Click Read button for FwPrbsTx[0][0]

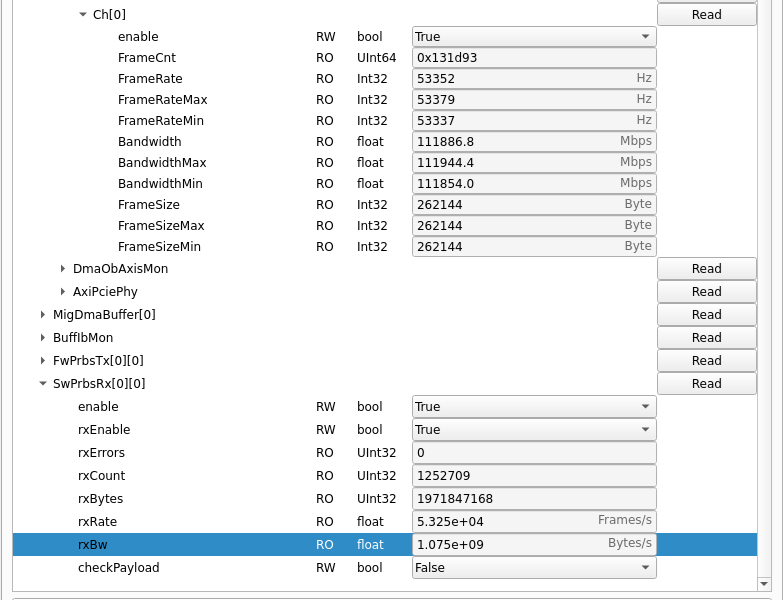706,361
